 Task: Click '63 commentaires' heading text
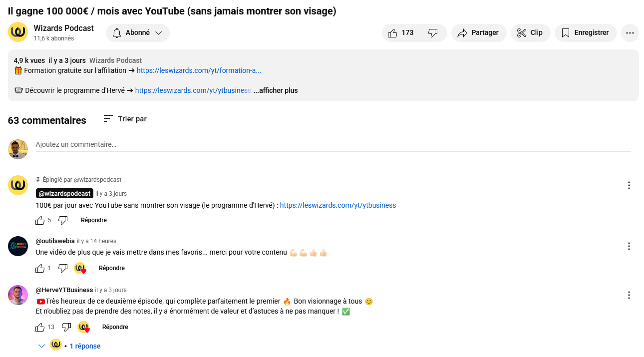(47, 120)
